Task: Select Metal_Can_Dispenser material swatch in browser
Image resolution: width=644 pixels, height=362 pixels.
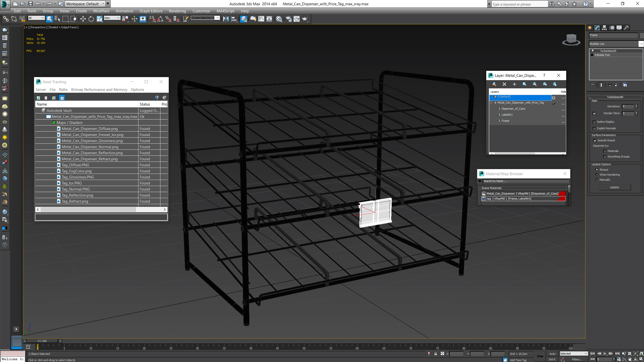Action: tap(483, 194)
